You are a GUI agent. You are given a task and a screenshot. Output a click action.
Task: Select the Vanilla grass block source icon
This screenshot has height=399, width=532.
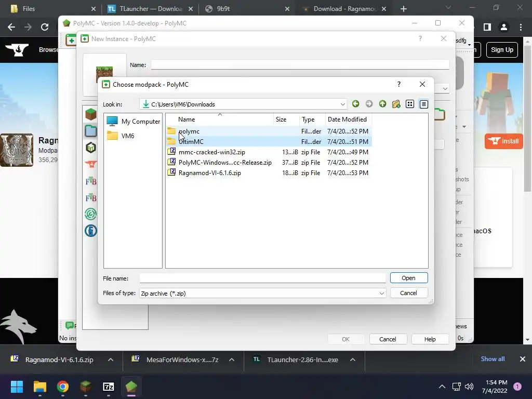pyautogui.click(x=90, y=114)
